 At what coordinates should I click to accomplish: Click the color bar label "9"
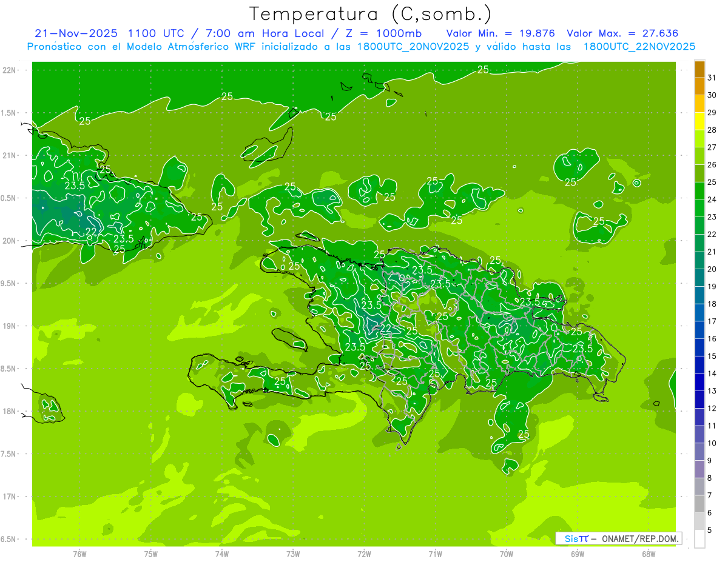tap(709, 461)
